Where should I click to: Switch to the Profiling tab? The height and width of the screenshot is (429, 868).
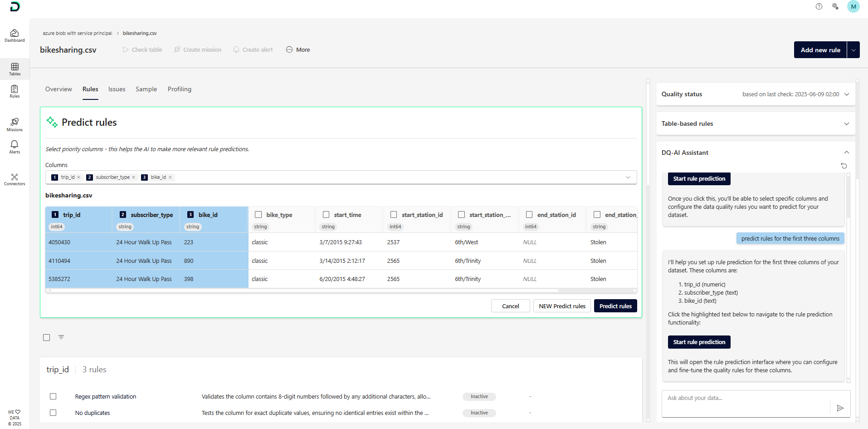click(179, 89)
